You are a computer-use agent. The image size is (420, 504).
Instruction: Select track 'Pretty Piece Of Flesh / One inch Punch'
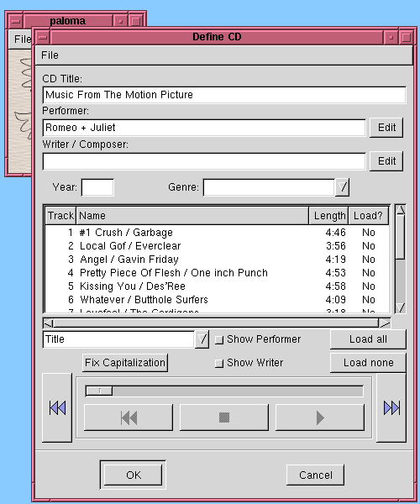coord(218,273)
